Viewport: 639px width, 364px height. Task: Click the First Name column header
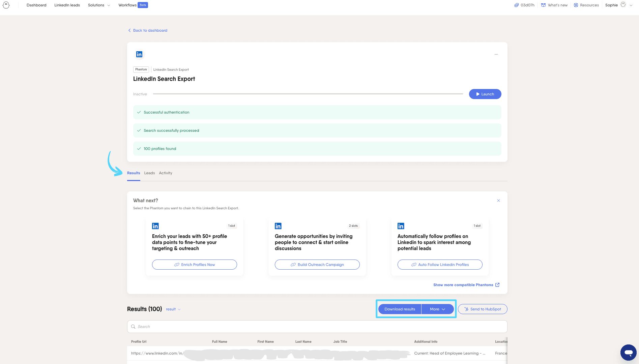(265, 341)
